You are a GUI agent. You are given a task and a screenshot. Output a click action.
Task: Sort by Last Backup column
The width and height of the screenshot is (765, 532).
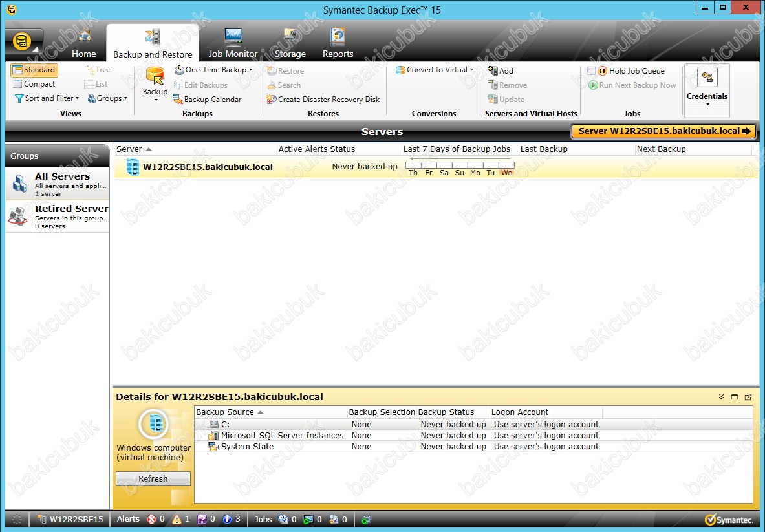[576, 149]
